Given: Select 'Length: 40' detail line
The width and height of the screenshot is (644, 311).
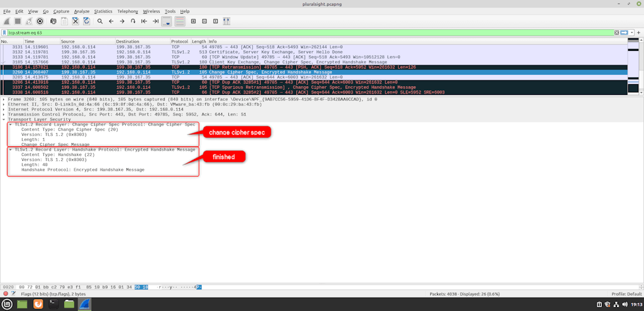Looking at the screenshot, I should (35, 165).
